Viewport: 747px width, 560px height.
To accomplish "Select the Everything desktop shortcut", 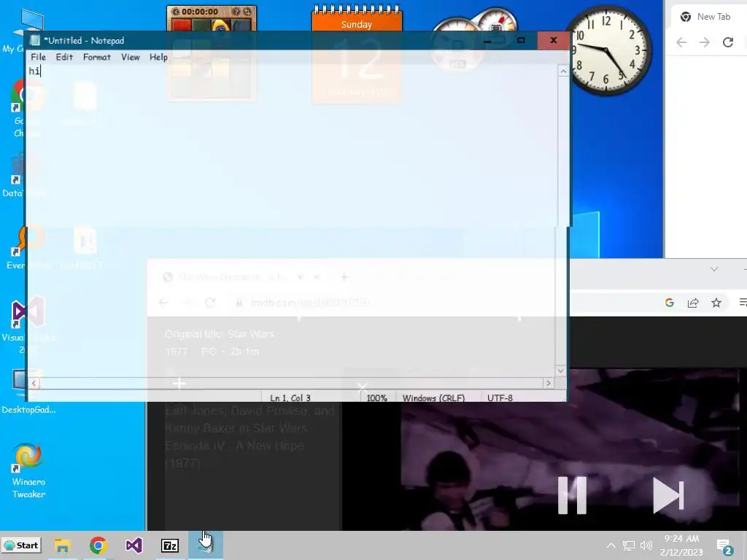I will click(28, 248).
